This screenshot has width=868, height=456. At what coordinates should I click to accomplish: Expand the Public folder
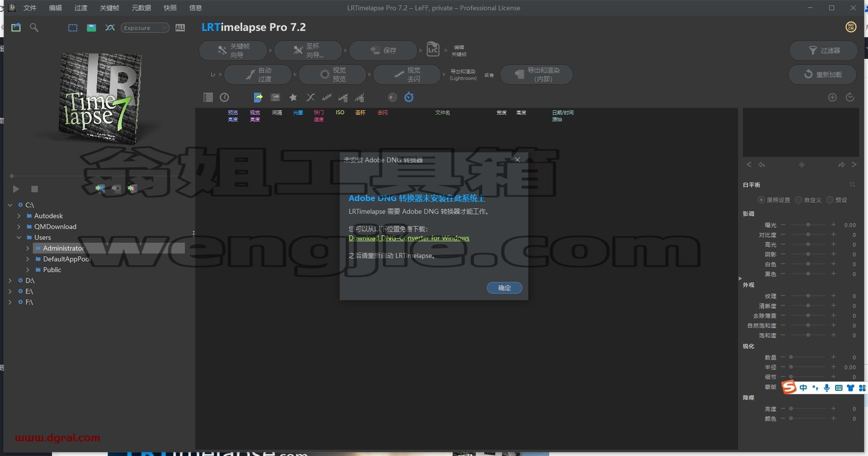28,270
